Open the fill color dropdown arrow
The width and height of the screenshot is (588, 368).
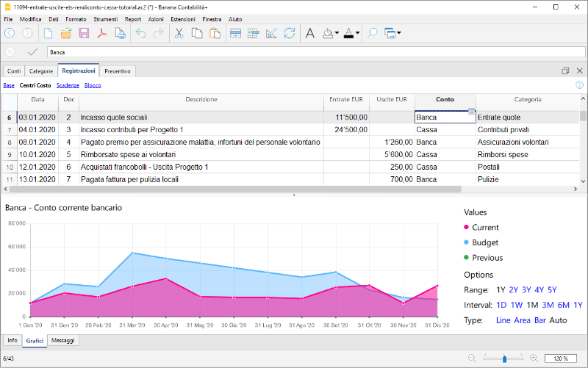pyautogui.click(x=337, y=33)
